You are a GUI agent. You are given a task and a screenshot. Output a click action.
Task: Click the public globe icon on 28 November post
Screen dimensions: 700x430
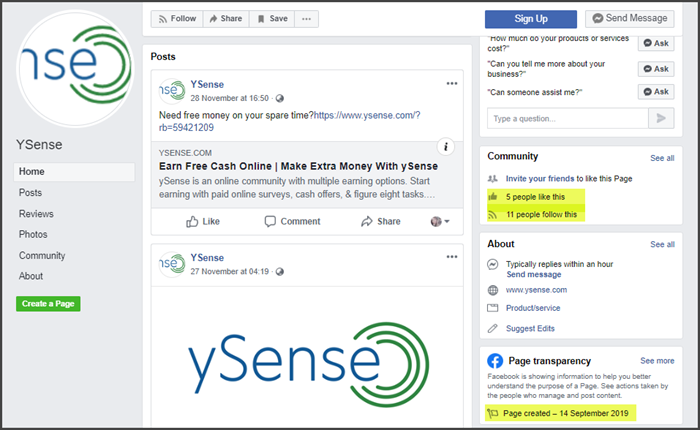279,98
